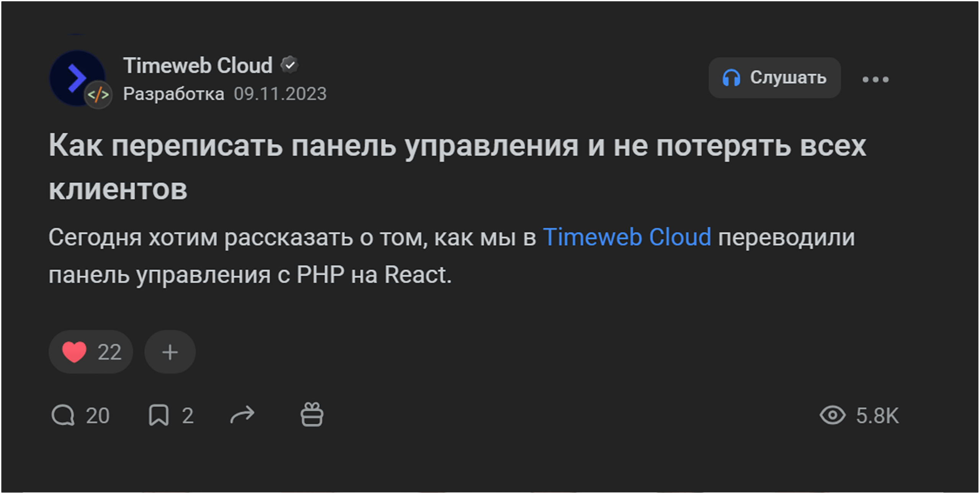This screenshot has width=980, height=494.
Task: Open the Timeweb Cloud author name
Action: coord(198,65)
